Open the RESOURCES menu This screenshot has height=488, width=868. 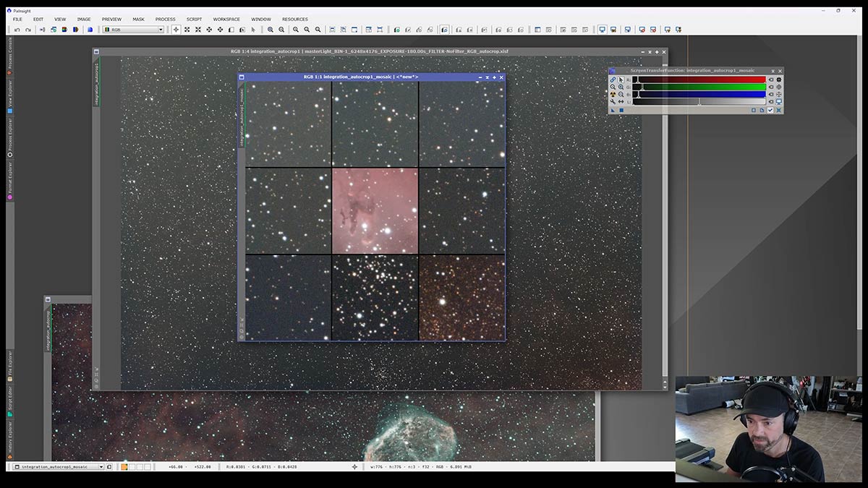pyautogui.click(x=294, y=19)
